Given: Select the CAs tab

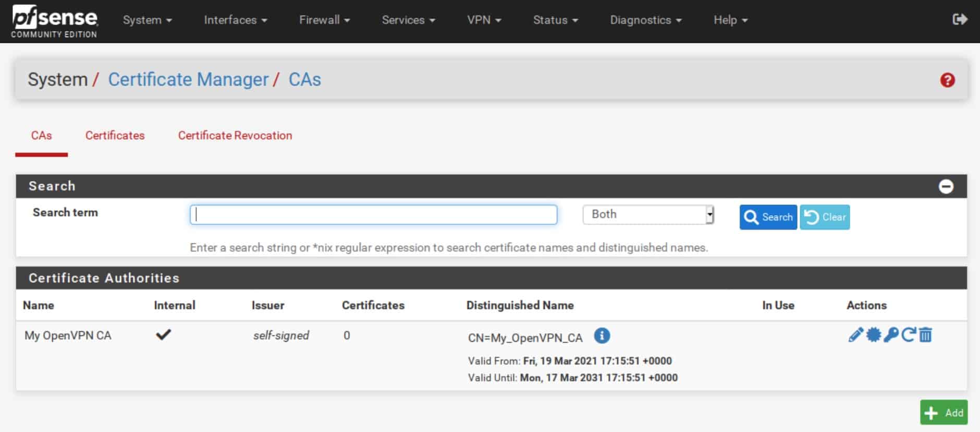Looking at the screenshot, I should [x=41, y=136].
